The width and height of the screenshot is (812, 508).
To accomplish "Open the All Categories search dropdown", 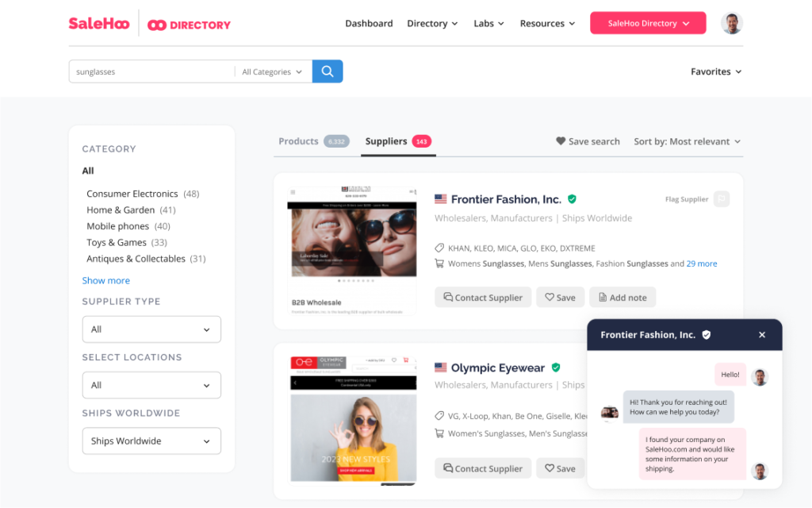I will point(272,71).
